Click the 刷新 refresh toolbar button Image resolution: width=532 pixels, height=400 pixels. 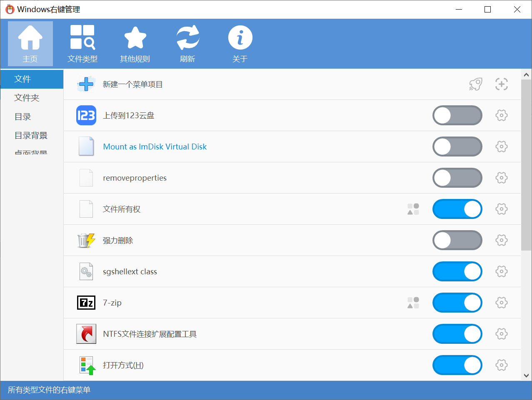pos(187,44)
